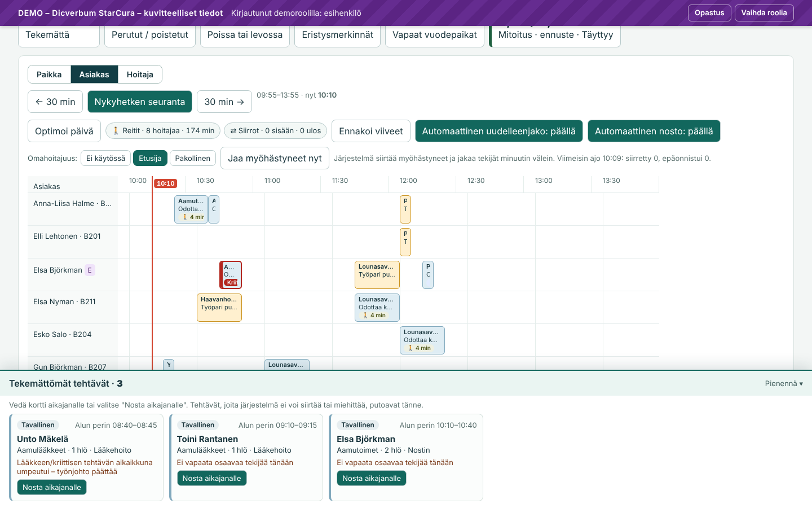The width and height of the screenshot is (812, 508).
Task: Select the Elsa Nyman · B211 row label
Action: (64, 302)
